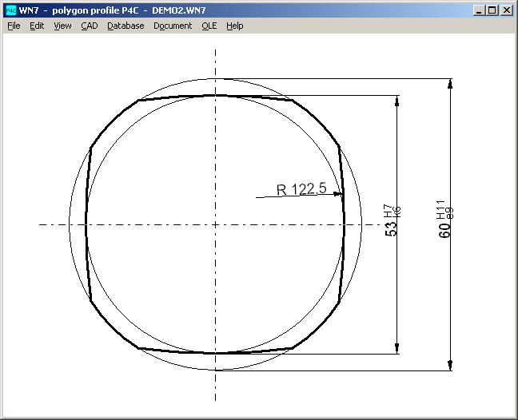Show the Help menu
Image resolution: width=518 pixels, height=420 pixels.
[x=234, y=26]
